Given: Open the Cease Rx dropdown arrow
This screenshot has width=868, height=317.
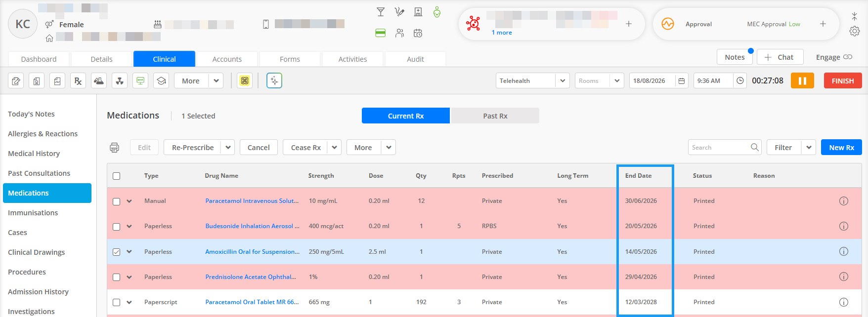Looking at the screenshot, I should (334, 147).
